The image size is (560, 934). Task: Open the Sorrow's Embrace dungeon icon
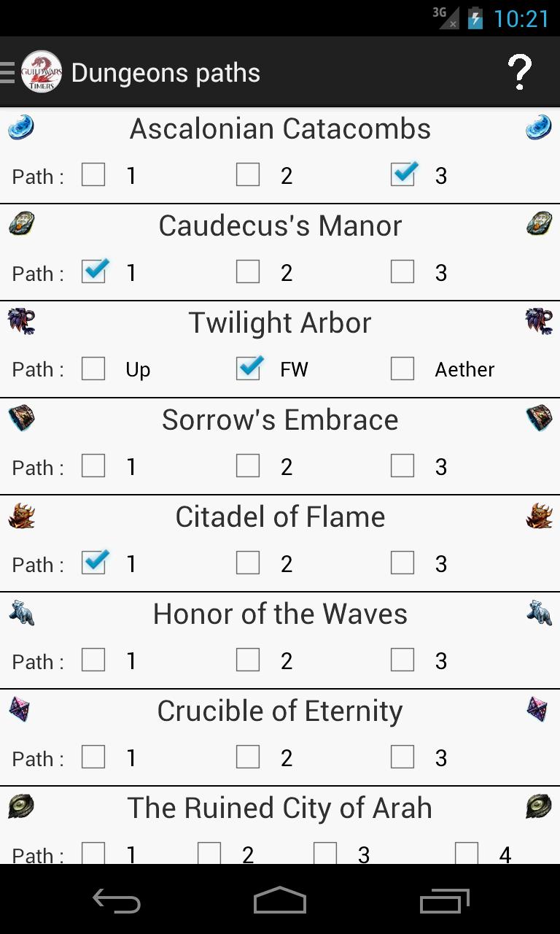22,418
